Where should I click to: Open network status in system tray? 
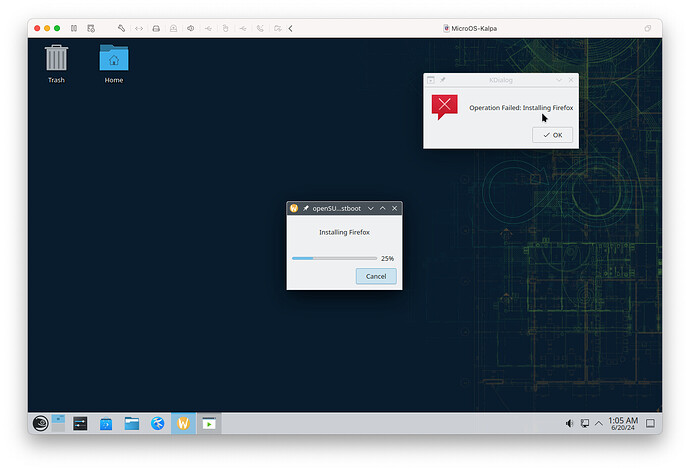(585, 423)
